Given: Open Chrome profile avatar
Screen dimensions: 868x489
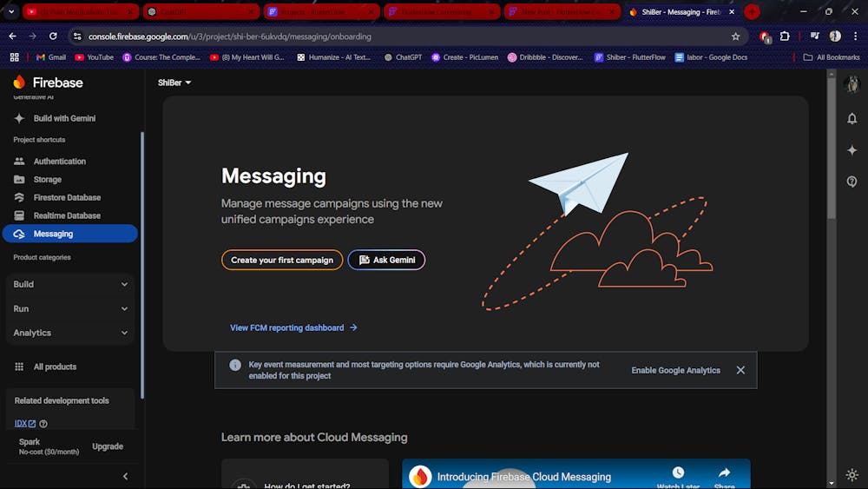Looking at the screenshot, I should tap(835, 36).
